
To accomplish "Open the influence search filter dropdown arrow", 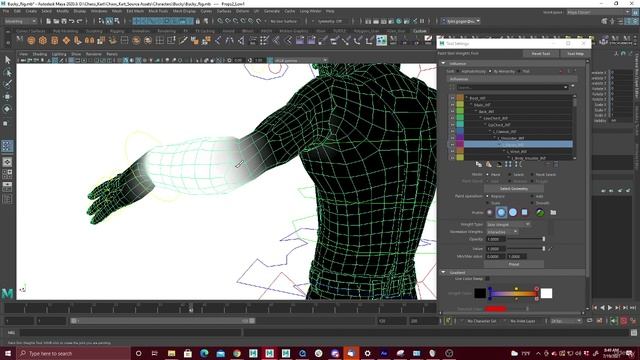I will [565, 87].
